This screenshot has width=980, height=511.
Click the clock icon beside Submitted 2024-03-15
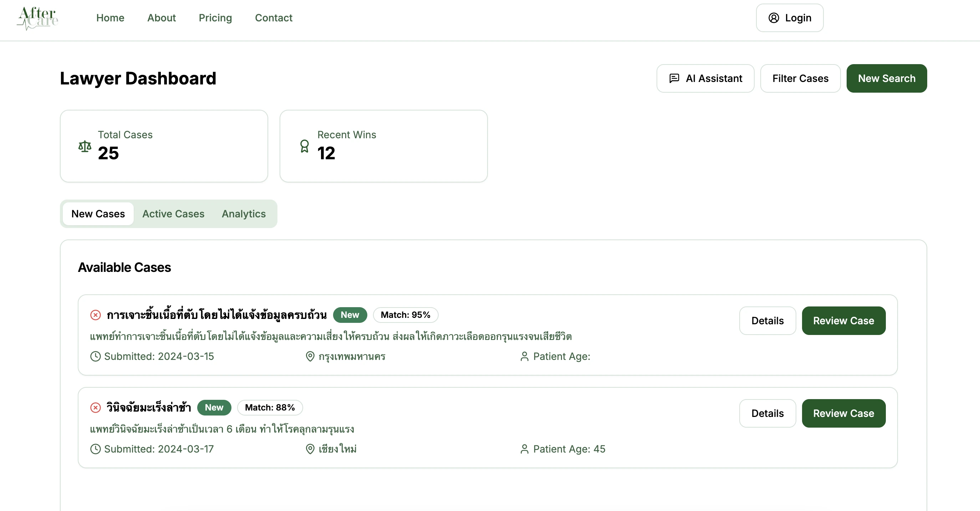pyautogui.click(x=95, y=357)
